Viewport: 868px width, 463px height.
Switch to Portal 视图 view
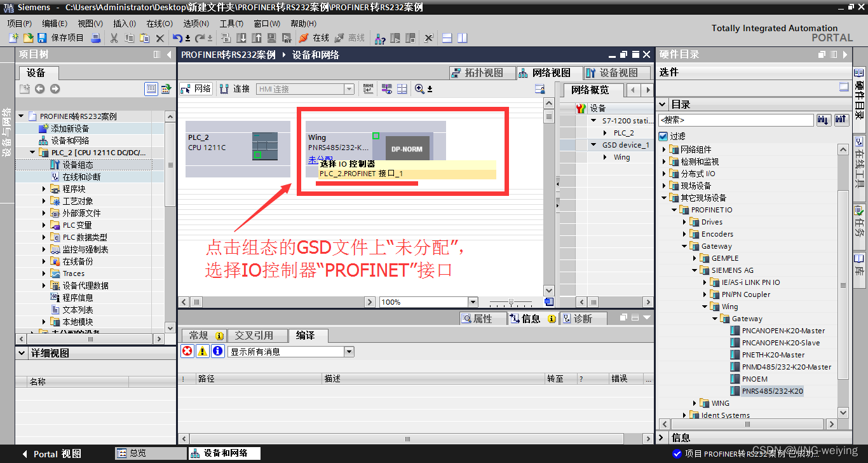point(51,453)
